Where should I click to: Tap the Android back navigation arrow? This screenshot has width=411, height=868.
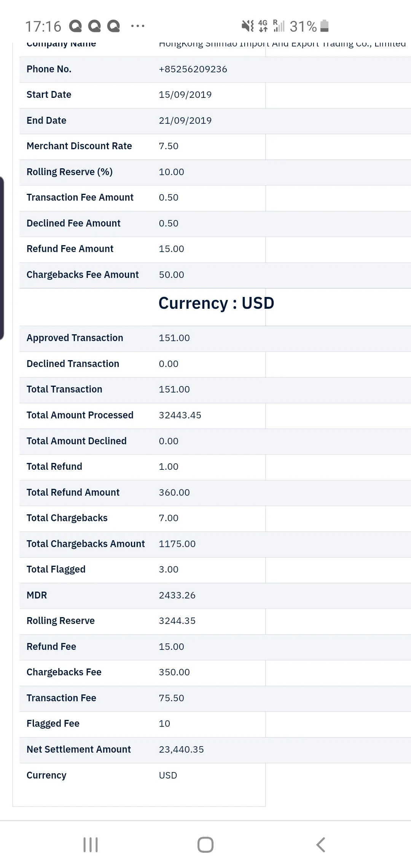321,845
